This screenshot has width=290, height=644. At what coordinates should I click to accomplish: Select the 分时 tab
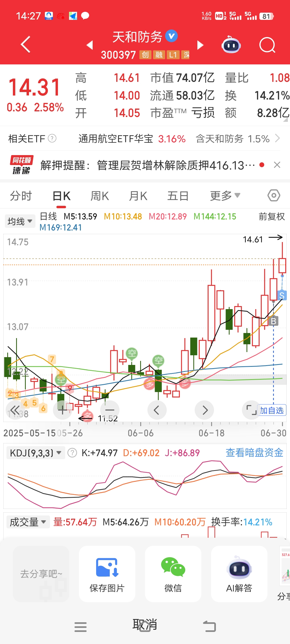coord(21,196)
